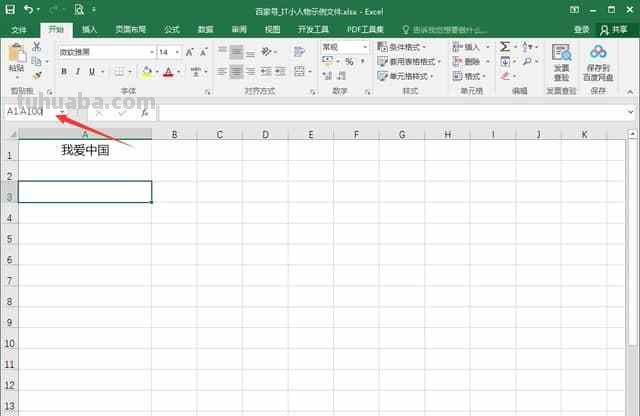Click the Copy icon
640x416 pixels.
click(36, 61)
